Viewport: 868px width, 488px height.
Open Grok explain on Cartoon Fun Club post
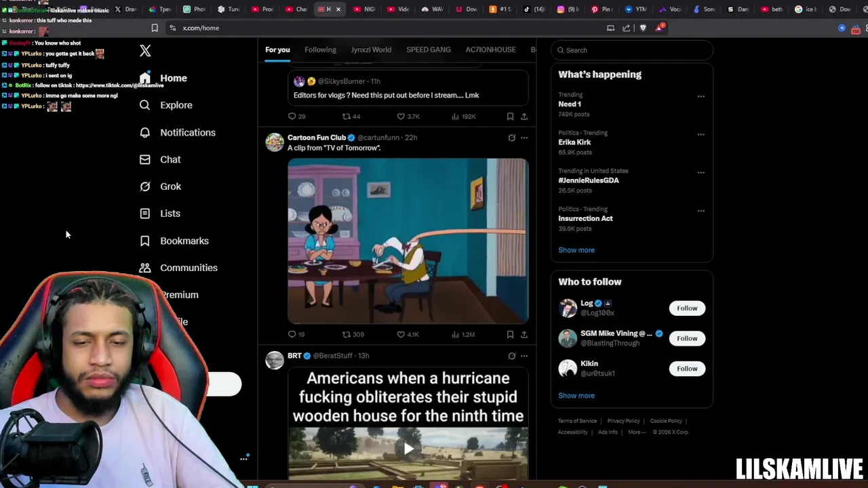(511, 138)
